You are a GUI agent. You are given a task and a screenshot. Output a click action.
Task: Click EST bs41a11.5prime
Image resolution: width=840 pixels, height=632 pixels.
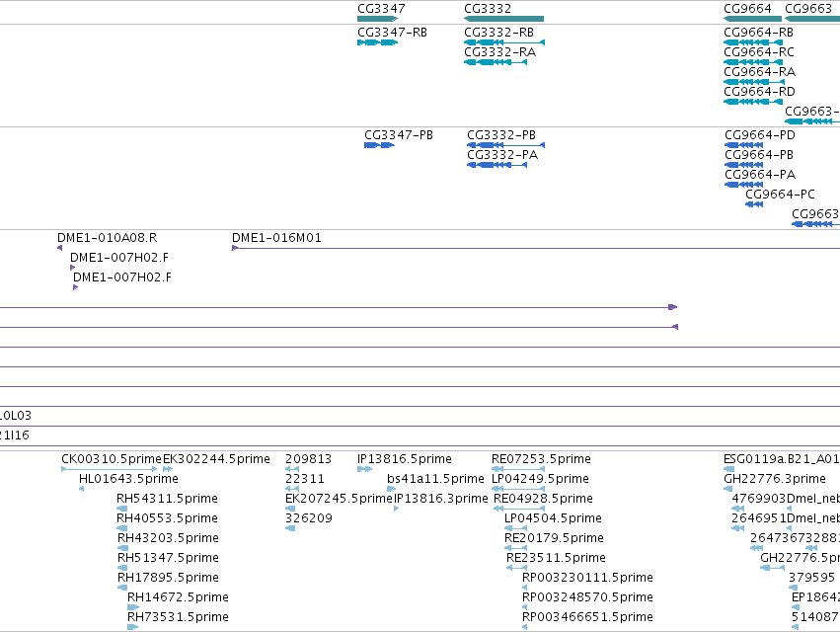click(x=435, y=479)
